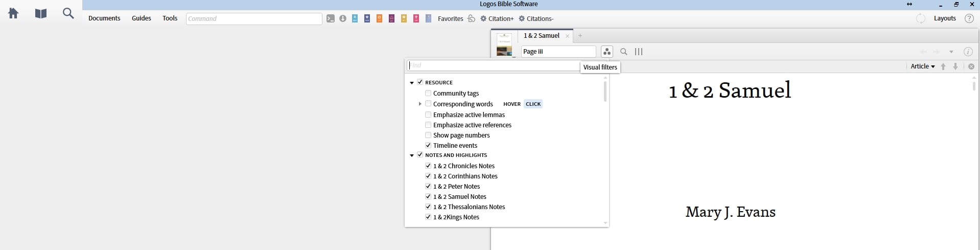The width and height of the screenshot is (980, 250).
Task: Click the command terminal icon beside Command box
Action: point(331,18)
